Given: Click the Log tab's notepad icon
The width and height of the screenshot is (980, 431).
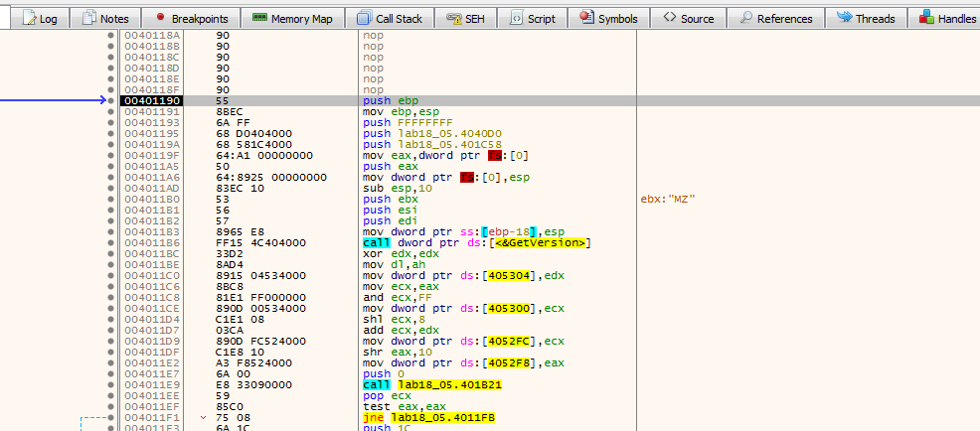Looking at the screenshot, I should coord(30,18).
